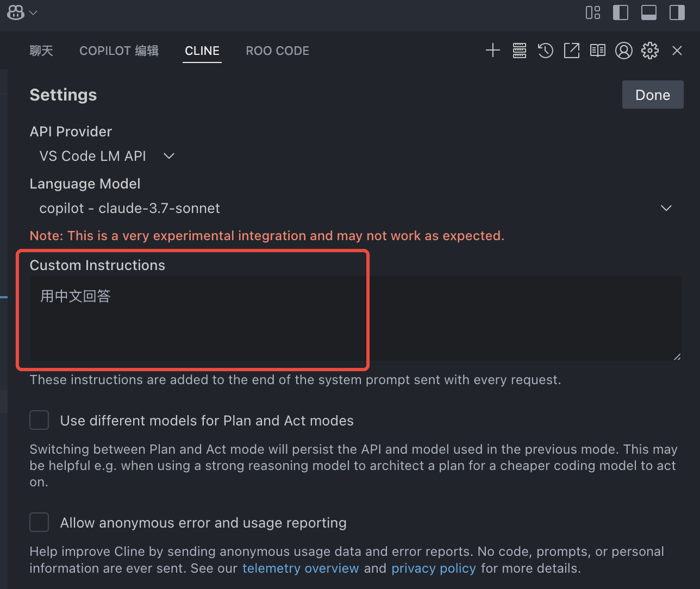Toggle the primary side bar icon
This screenshot has width=700, height=589.
tap(621, 12)
